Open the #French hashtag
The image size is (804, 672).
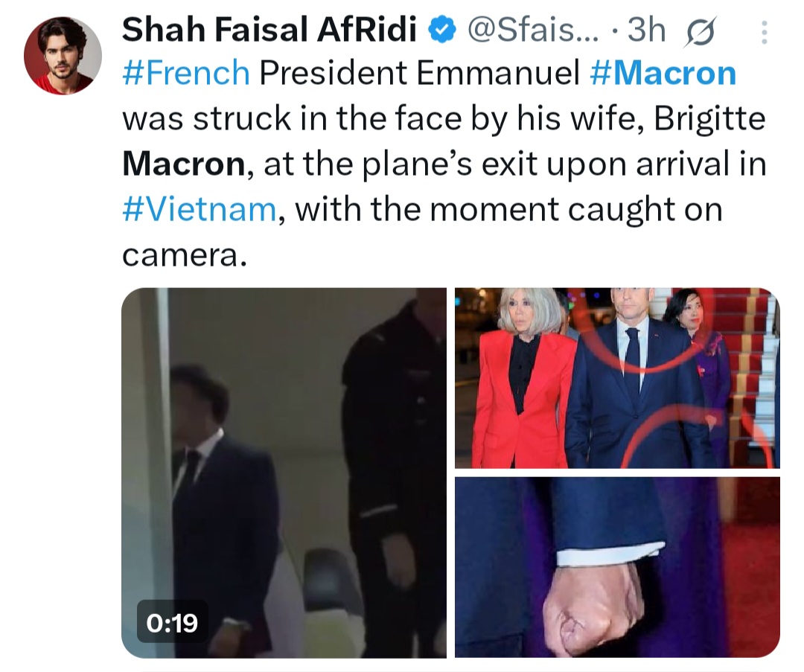[x=185, y=73]
